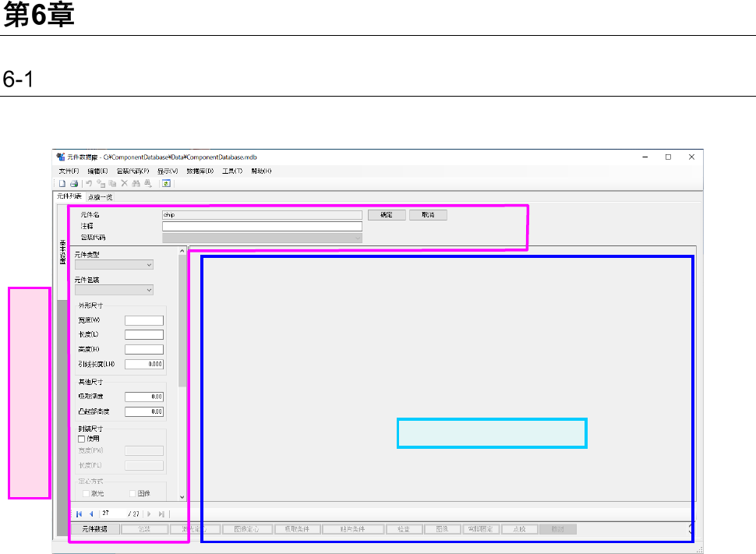Image resolution: width=756 pixels, height=554 pixels.
Task: Select the 图像 bottom tab
Action: [x=442, y=529]
